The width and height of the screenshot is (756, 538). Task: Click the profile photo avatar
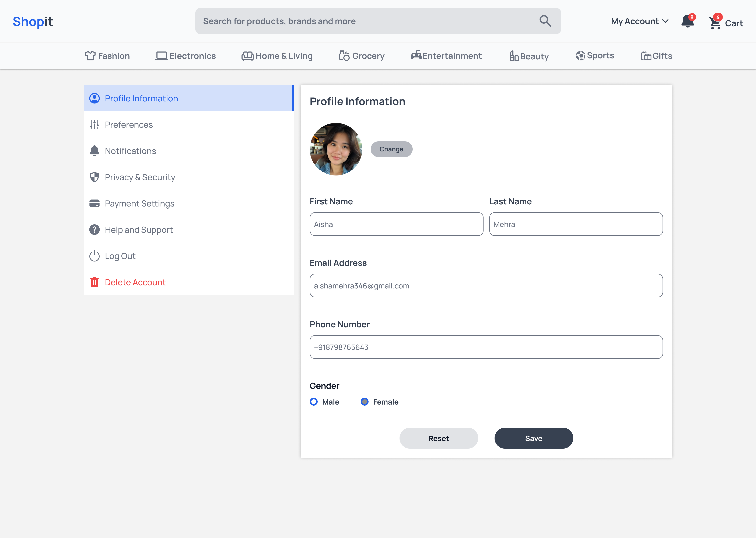tap(336, 149)
